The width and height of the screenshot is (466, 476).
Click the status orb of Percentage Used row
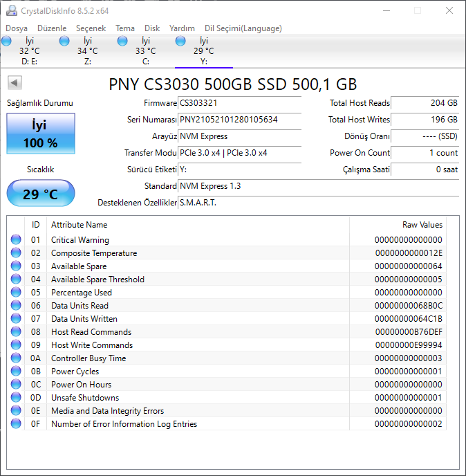click(16, 292)
